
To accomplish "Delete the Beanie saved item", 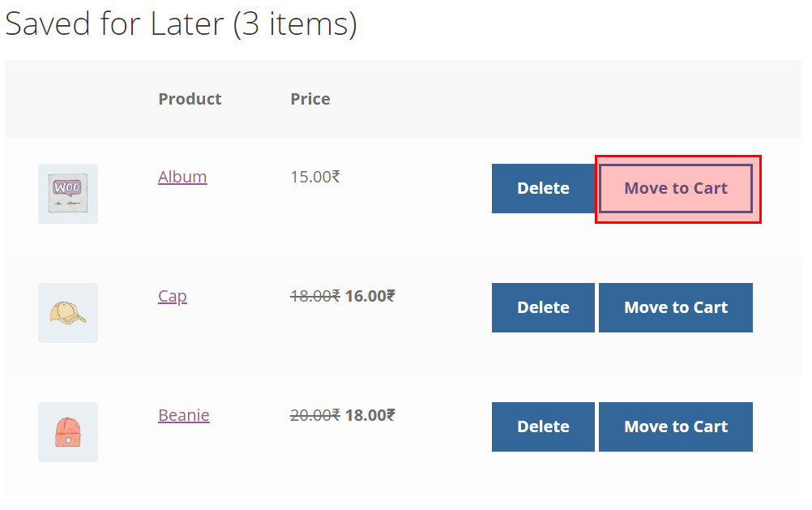I will click(x=543, y=427).
